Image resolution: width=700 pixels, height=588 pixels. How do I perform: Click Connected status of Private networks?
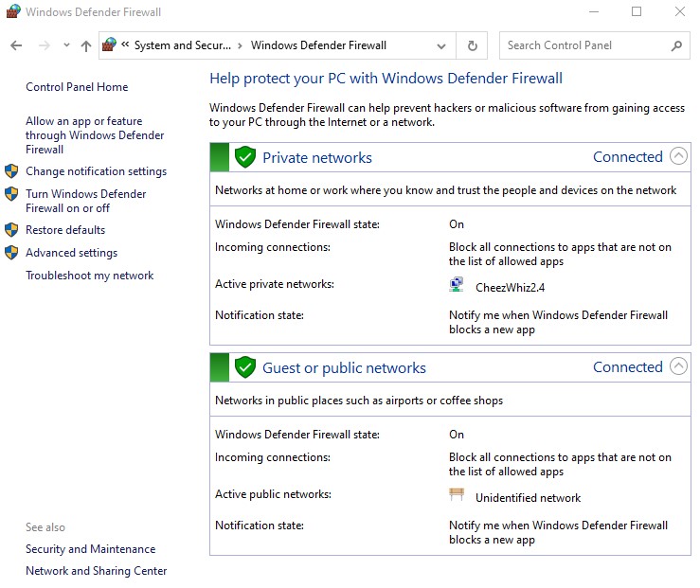pos(628,156)
